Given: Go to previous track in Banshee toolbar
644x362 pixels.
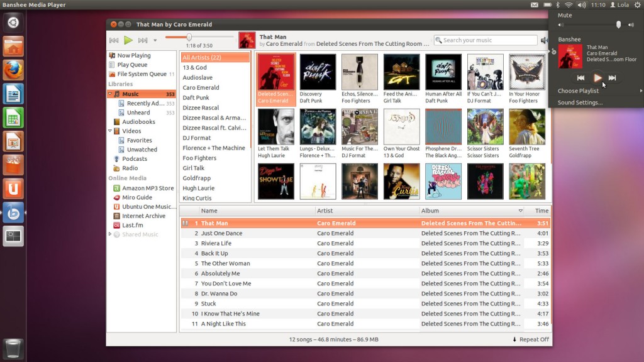Looking at the screenshot, I should pyautogui.click(x=114, y=40).
